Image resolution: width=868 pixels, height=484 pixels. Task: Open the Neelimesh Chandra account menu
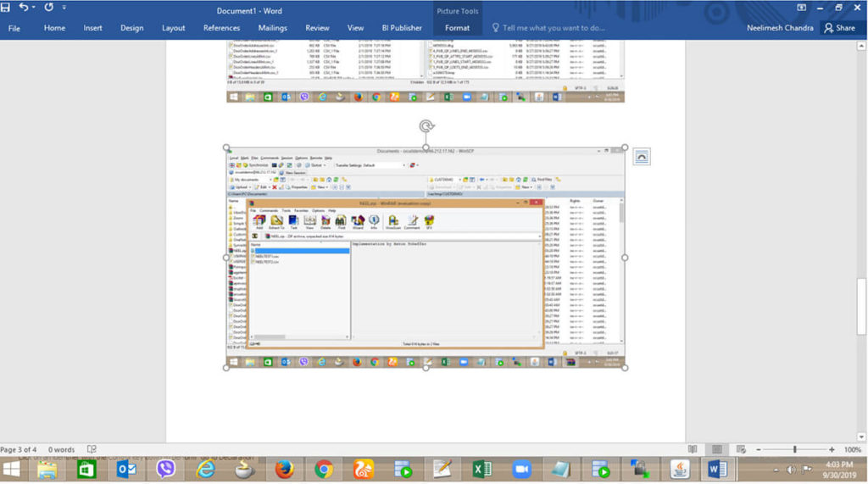(780, 28)
